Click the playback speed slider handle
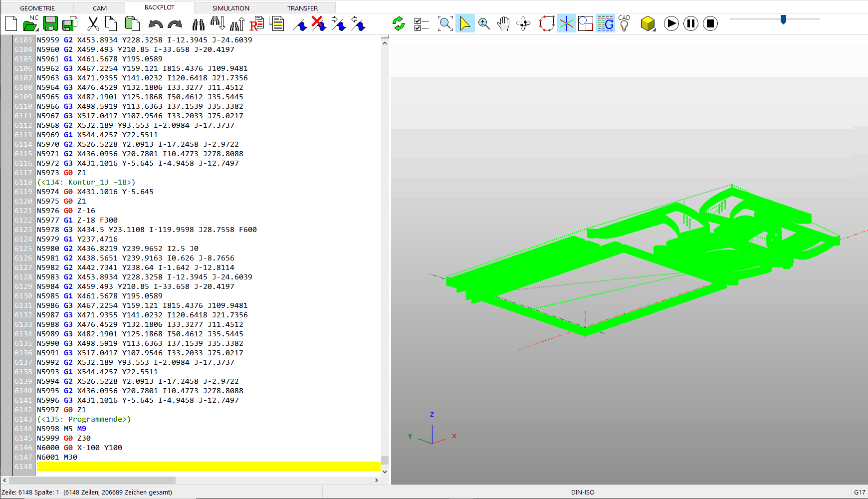The width and height of the screenshot is (868, 499). click(x=783, y=19)
